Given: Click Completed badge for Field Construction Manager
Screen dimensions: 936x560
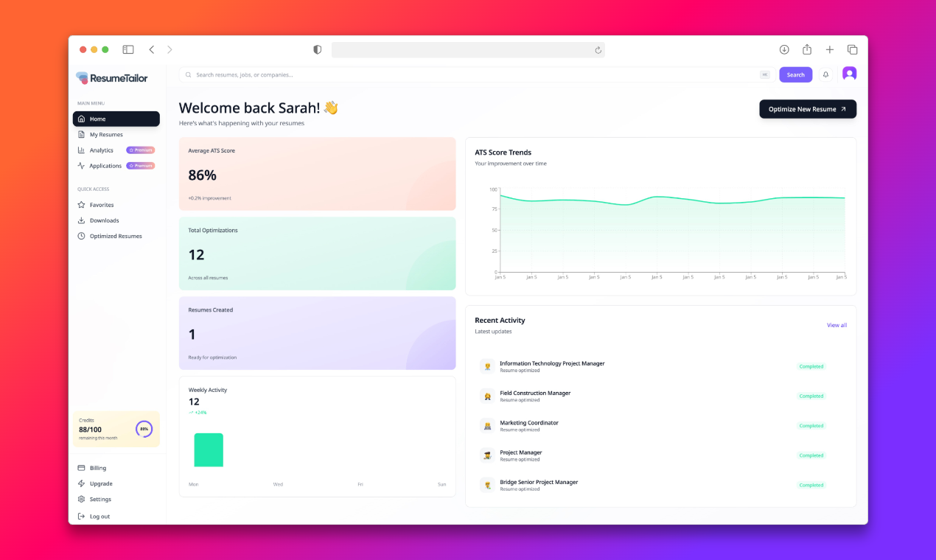Looking at the screenshot, I should point(811,396).
